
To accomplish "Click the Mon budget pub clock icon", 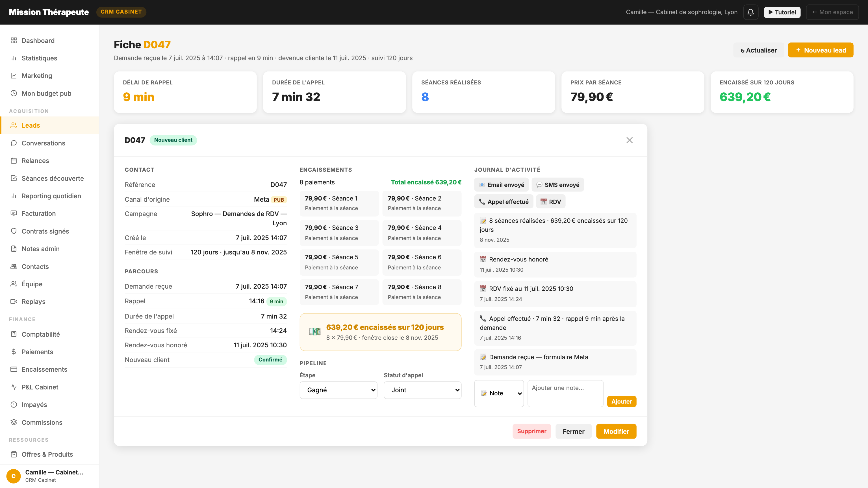I will tap(14, 93).
